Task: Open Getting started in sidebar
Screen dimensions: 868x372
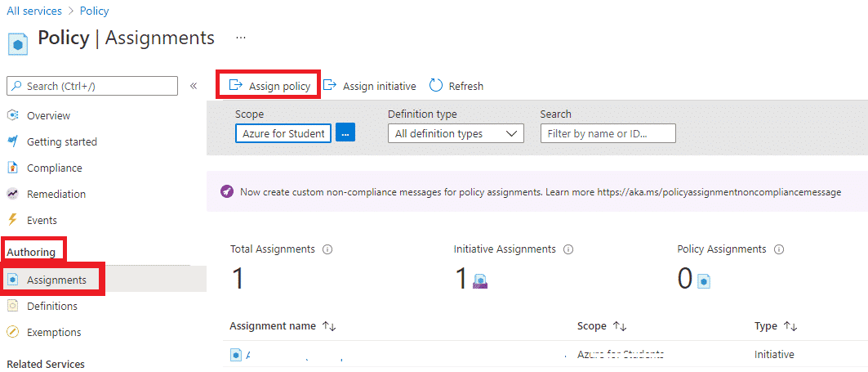Action: point(62,142)
